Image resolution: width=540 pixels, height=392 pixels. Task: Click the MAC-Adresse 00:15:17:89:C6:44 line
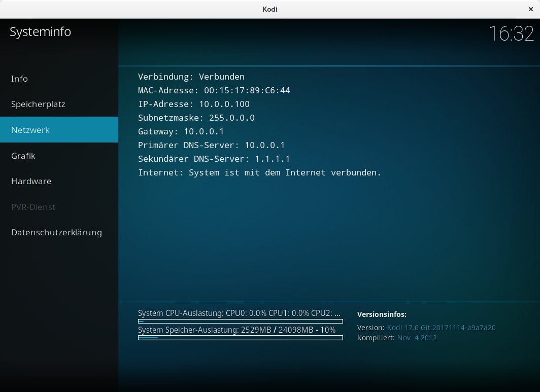[214, 90]
